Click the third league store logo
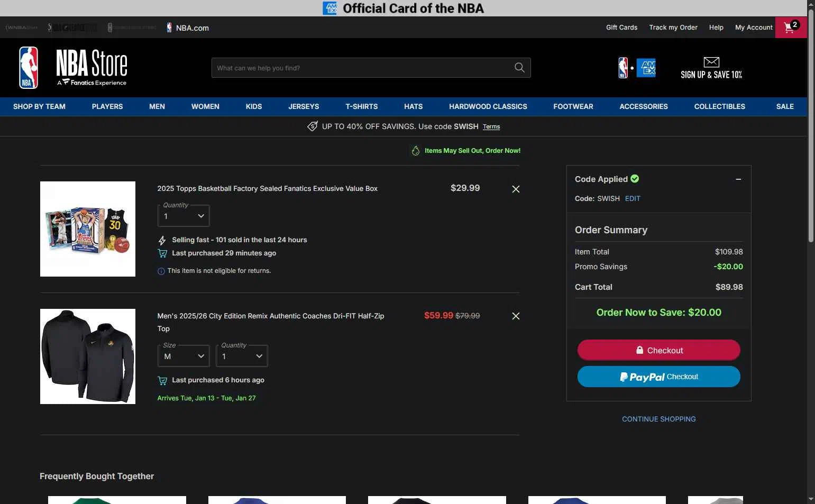Screen dimensions: 815x504 (132, 28)
